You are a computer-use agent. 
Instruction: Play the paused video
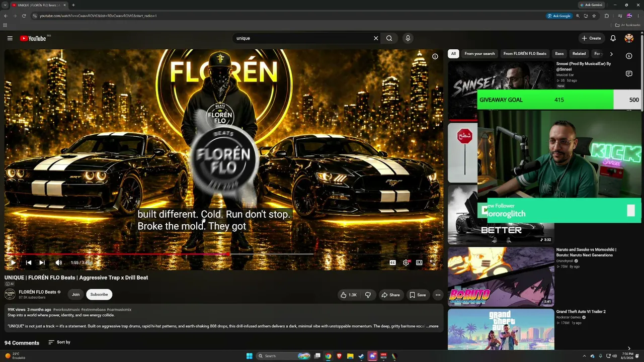click(x=13, y=262)
